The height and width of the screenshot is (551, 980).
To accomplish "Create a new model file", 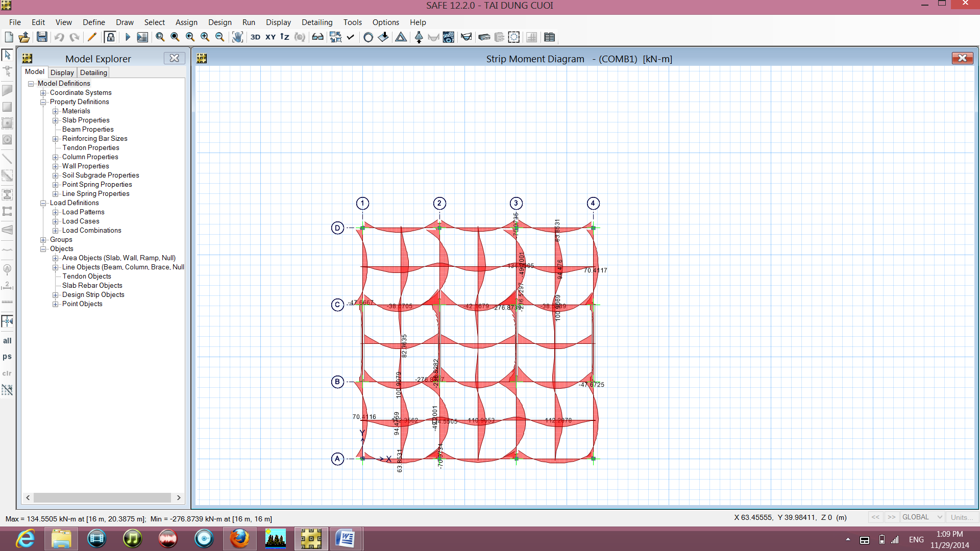I will pos(9,37).
